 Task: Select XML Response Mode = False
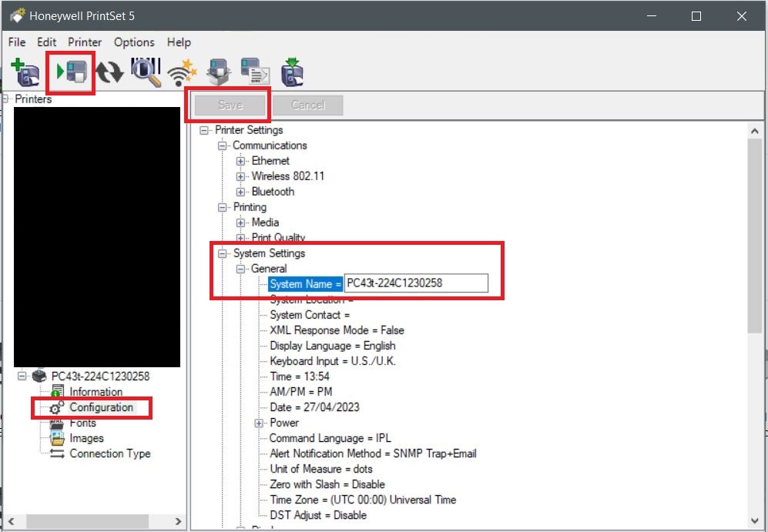coord(337,330)
